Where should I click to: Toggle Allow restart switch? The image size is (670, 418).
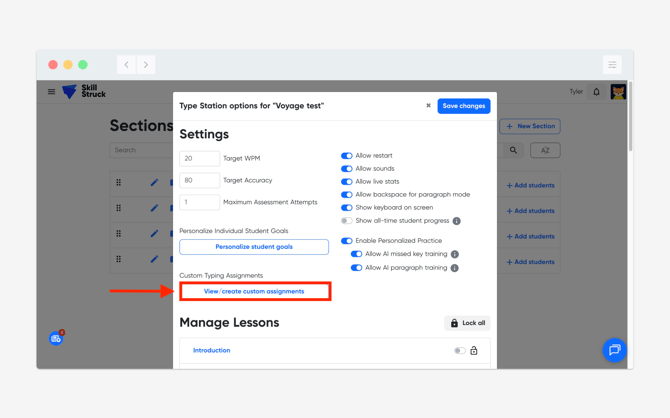(347, 156)
